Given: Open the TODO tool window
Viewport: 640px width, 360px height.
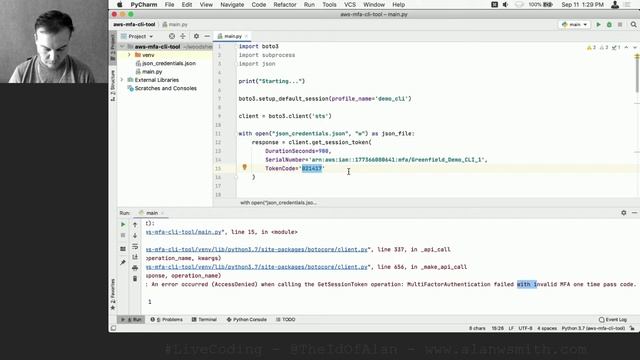Looking at the screenshot, I should point(285,320).
